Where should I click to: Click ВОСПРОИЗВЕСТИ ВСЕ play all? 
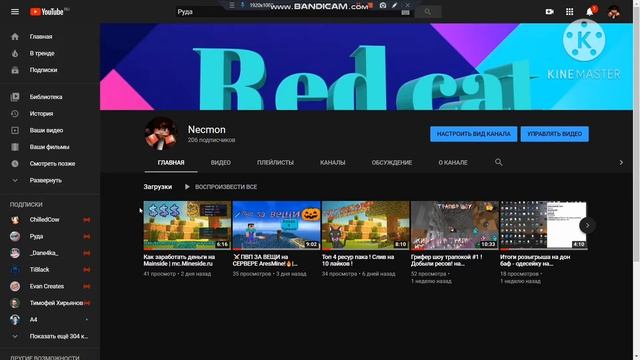point(221,187)
